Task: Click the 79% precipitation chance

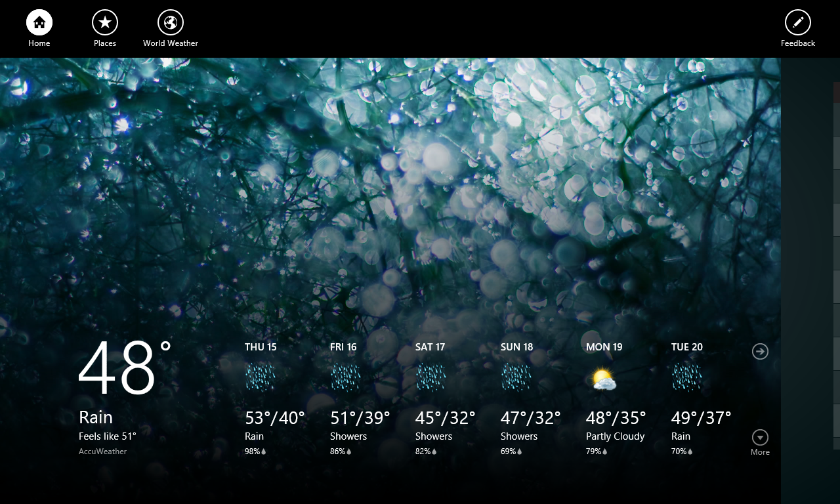Action: pyautogui.click(x=597, y=451)
